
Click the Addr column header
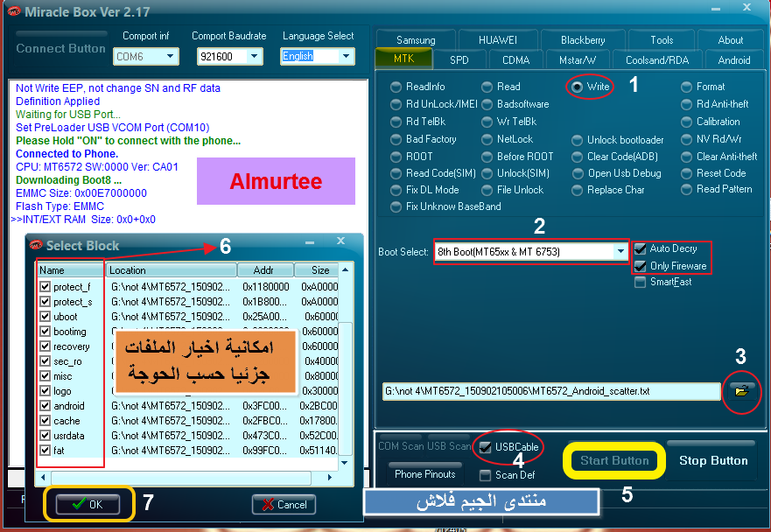[265, 270]
